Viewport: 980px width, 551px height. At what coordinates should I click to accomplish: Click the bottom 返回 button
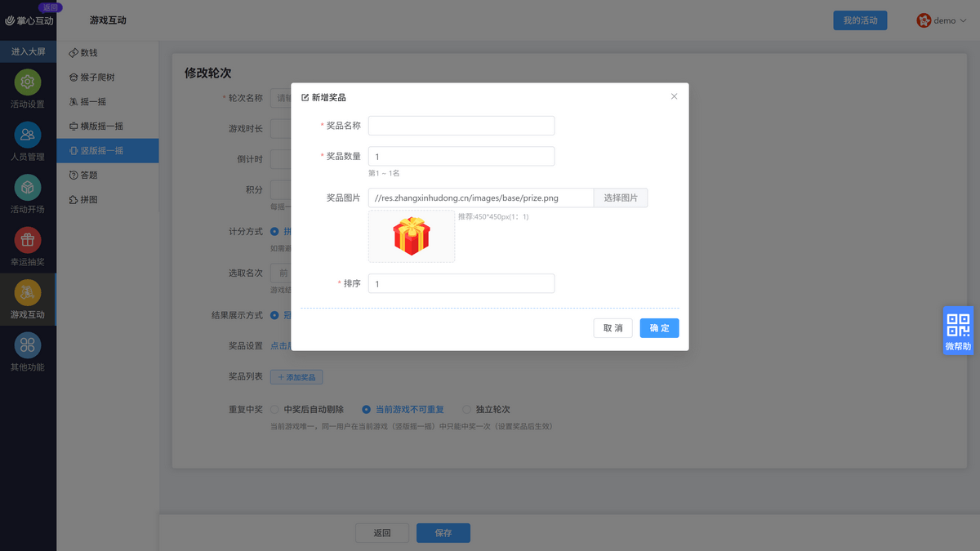(382, 533)
